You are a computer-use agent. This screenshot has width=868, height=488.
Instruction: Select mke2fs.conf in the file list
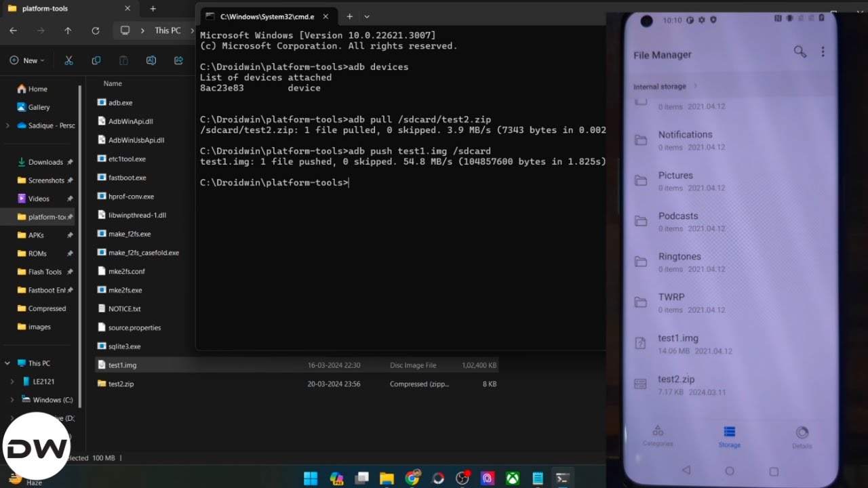(x=121, y=271)
